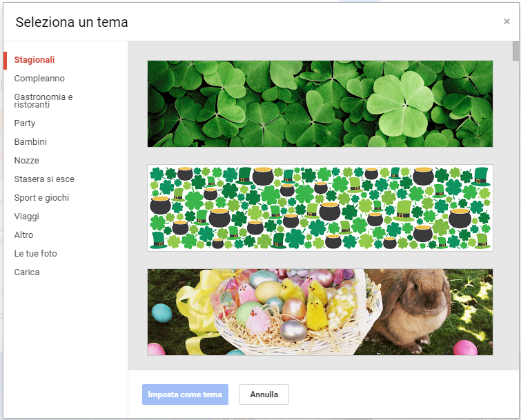This screenshot has width=521, height=420.
Task: Pick the shamrock and pots of gold pattern theme
Action: click(320, 208)
